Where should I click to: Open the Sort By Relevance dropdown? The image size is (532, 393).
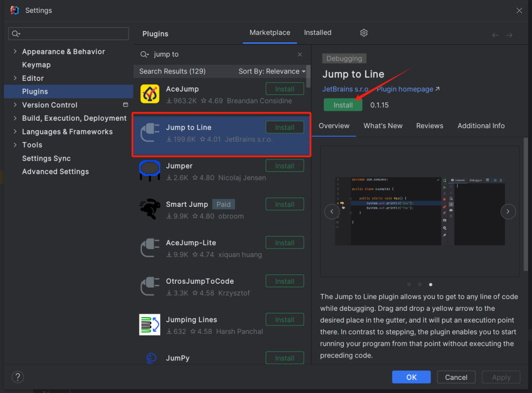[x=272, y=71]
